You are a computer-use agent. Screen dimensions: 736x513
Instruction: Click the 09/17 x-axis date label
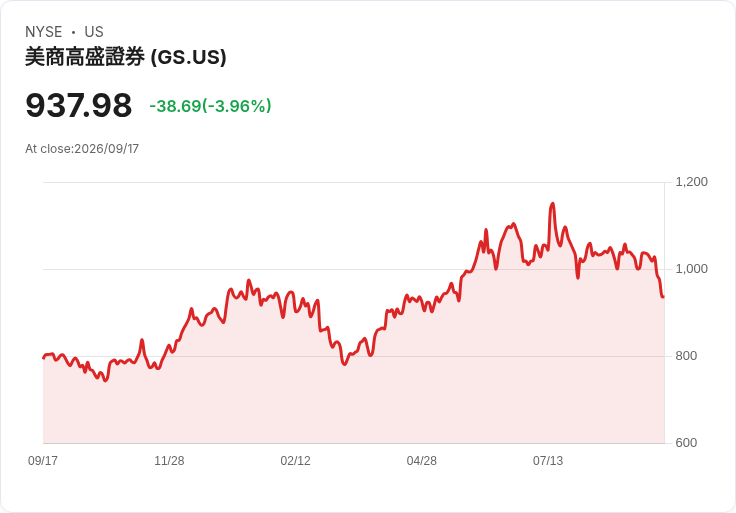pyautogui.click(x=43, y=460)
